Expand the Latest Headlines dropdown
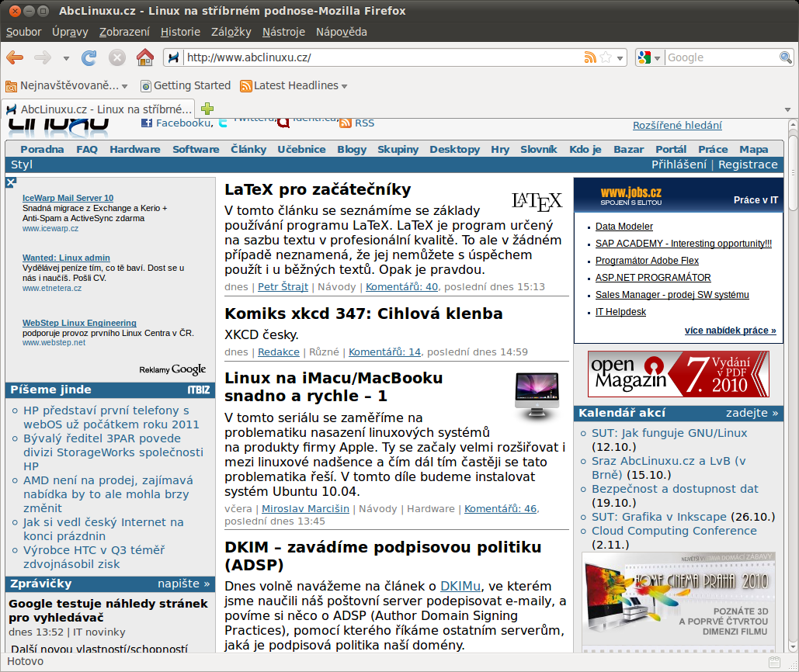The width and height of the screenshot is (799, 672). pyautogui.click(x=345, y=87)
